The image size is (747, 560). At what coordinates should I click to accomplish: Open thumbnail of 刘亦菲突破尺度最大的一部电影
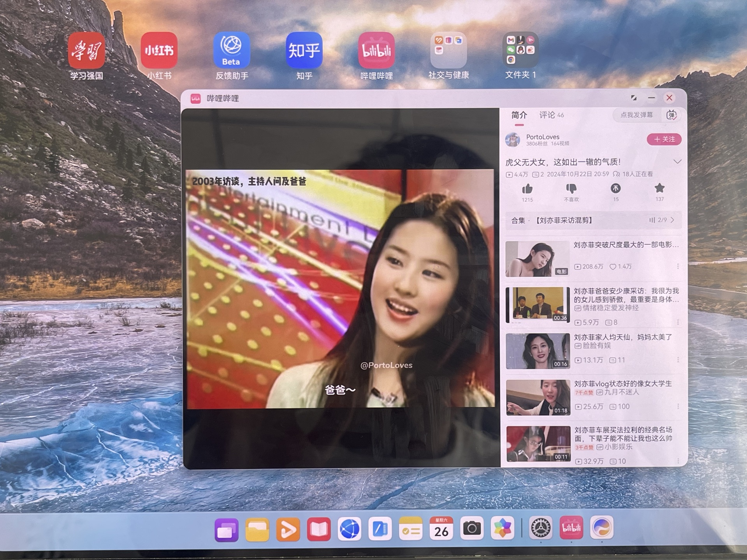coord(537,259)
